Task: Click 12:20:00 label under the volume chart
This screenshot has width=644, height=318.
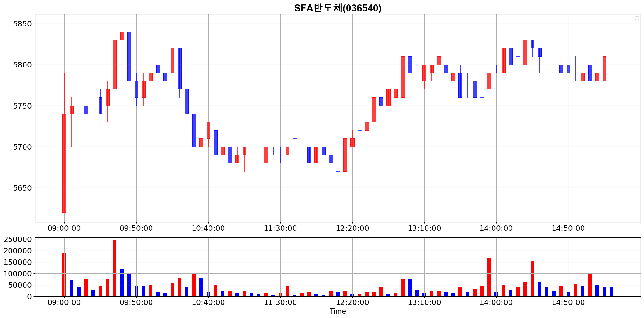Action: [x=352, y=302]
